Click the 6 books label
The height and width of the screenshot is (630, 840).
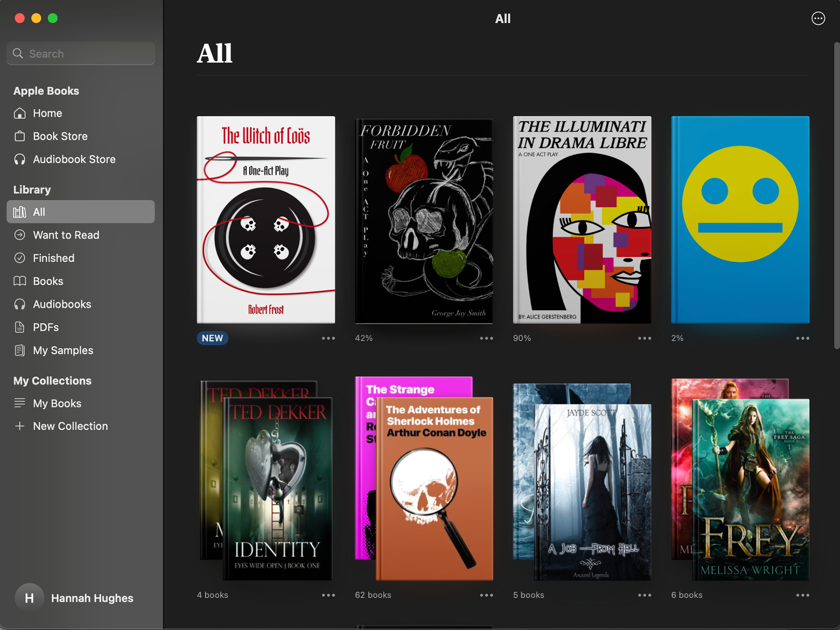(x=687, y=595)
